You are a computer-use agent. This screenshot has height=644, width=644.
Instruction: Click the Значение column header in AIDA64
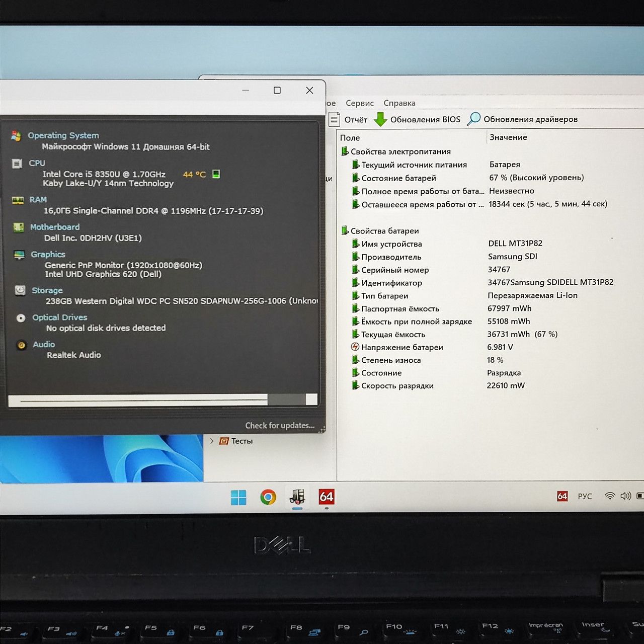click(508, 137)
